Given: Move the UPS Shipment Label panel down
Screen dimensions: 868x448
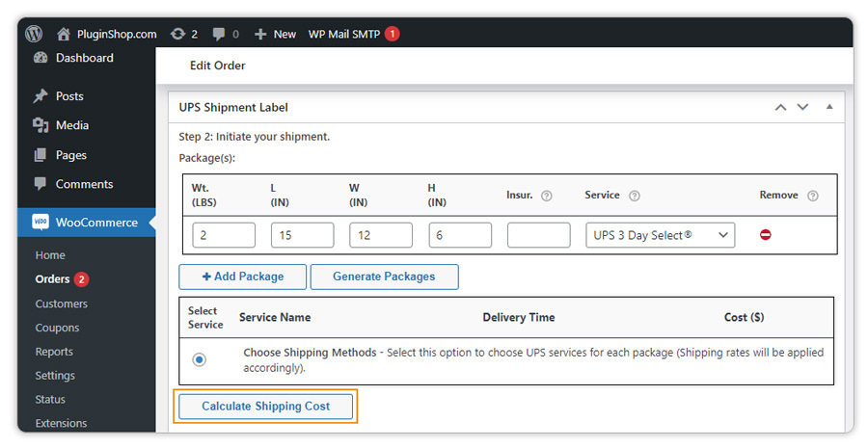Looking at the screenshot, I should pyautogui.click(x=802, y=107).
